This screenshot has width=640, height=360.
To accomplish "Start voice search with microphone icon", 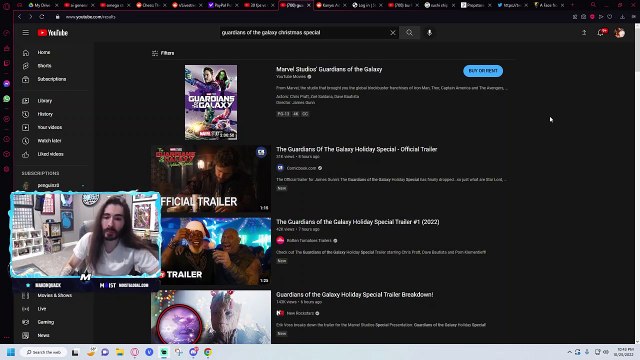I will 429,33.
